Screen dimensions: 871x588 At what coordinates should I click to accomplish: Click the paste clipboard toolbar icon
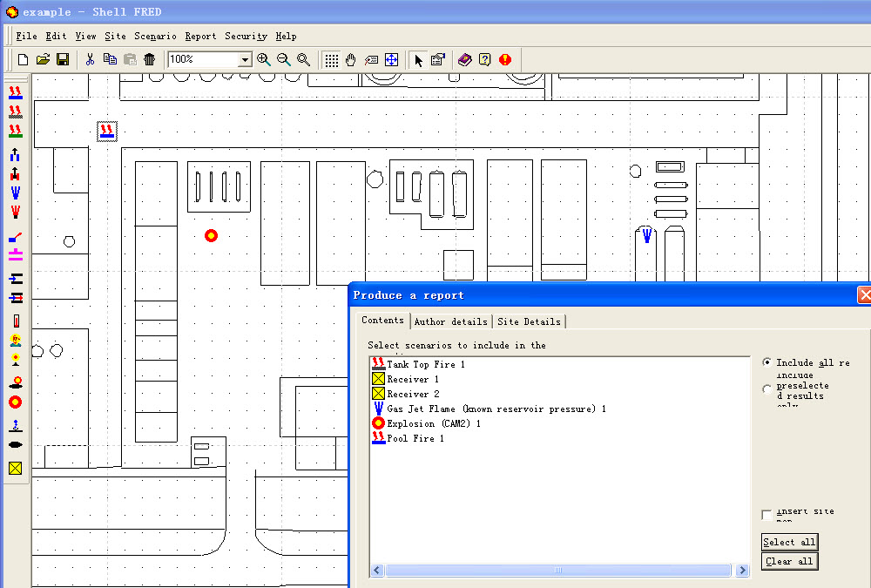click(x=130, y=59)
